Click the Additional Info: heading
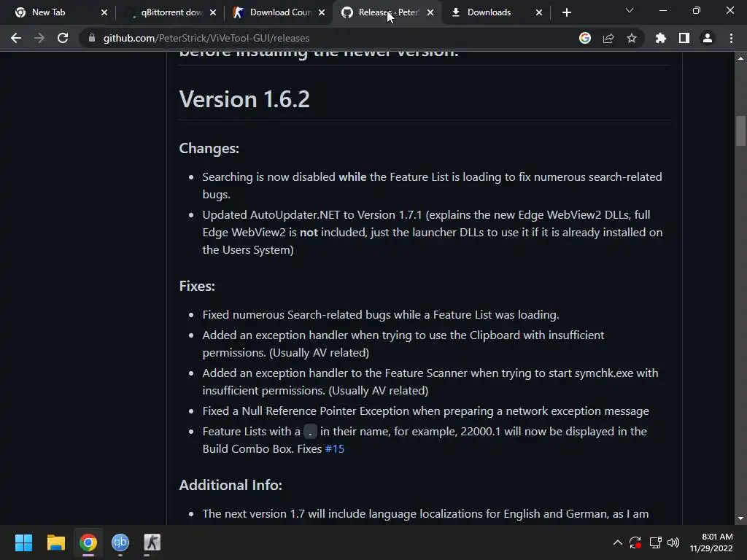Screen dimensions: 747x560 coord(231,485)
